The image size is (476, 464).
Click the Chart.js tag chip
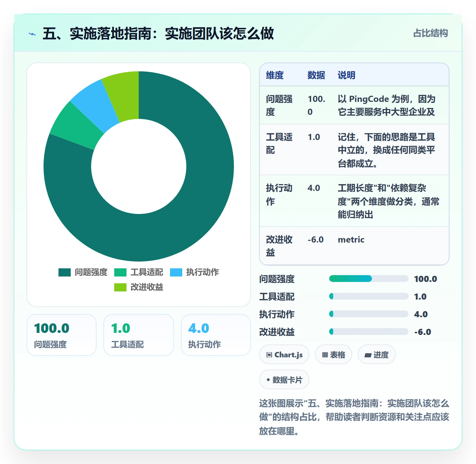[x=284, y=355]
